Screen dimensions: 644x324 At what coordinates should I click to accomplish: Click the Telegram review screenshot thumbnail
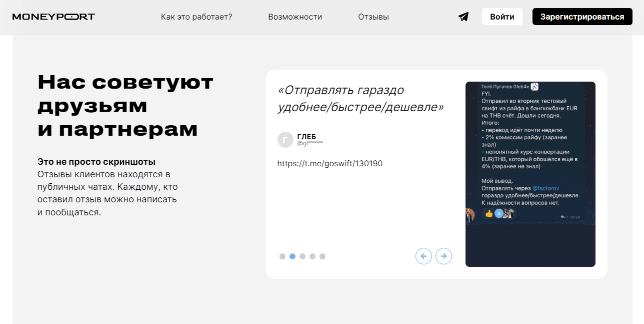(530, 173)
